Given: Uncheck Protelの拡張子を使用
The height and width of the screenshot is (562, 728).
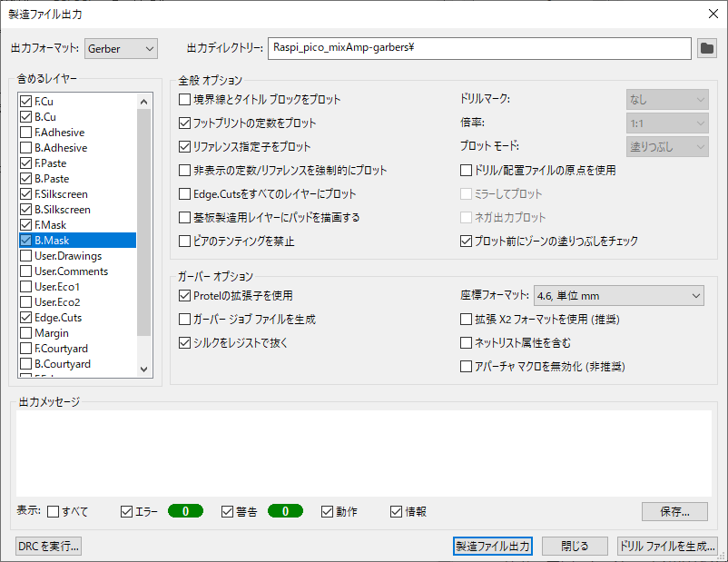Looking at the screenshot, I should coord(185,296).
